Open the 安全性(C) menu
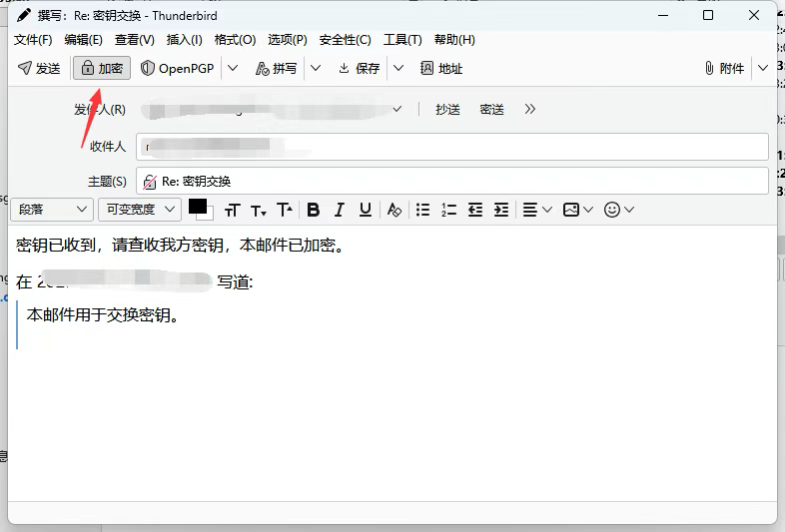Screen dimensions: 785x532 [345, 40]
